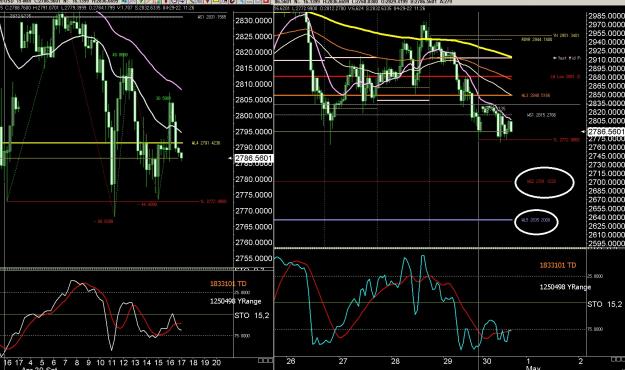The height and width of the screenshot is (370, 625).
Task: Click 2940.0000 on right chart price axis
Action: [x=606, y=42]
